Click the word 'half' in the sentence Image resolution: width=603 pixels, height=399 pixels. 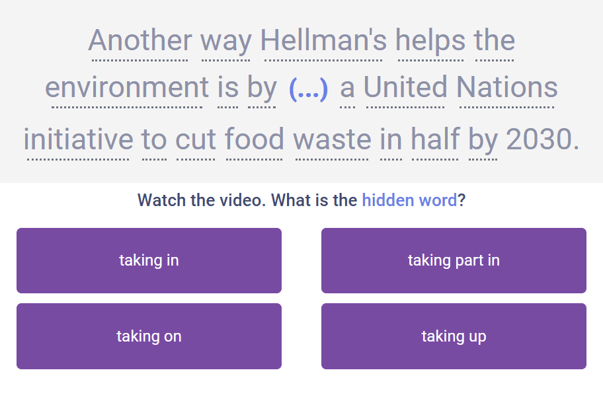pyautogui.click(x=435, y=140)
